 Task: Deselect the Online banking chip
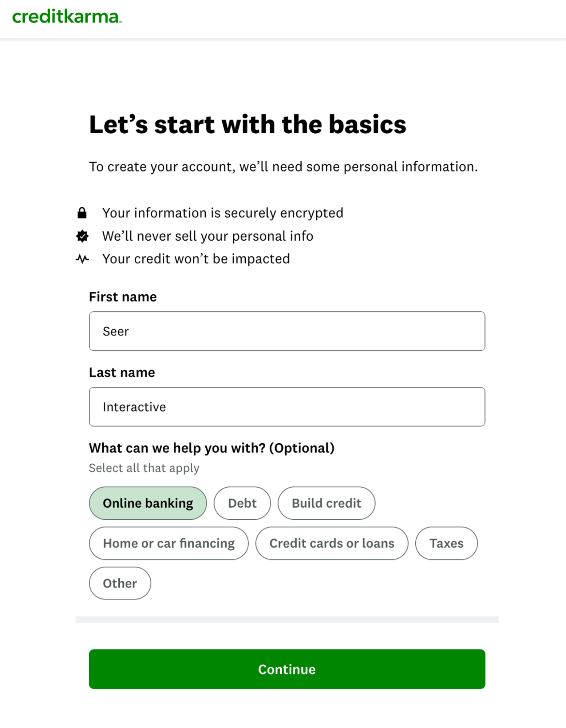click(148, 503)
